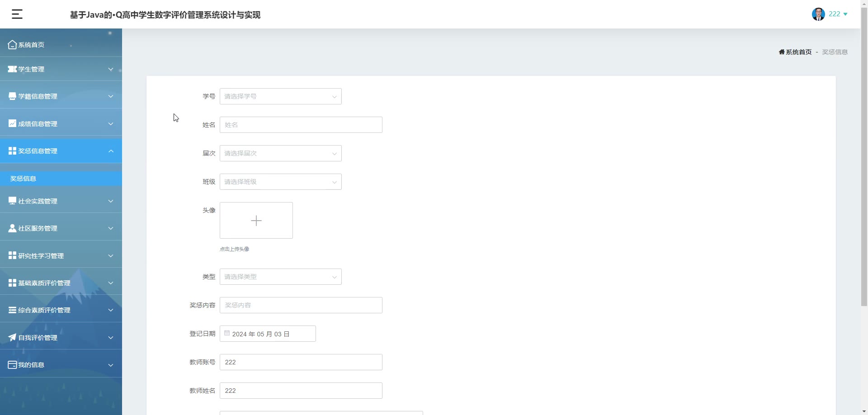Expand the 基础素质评价管理 menu chevron
Image resolution: width=868 pixels, height=415 pixels.
click(111, 283)
